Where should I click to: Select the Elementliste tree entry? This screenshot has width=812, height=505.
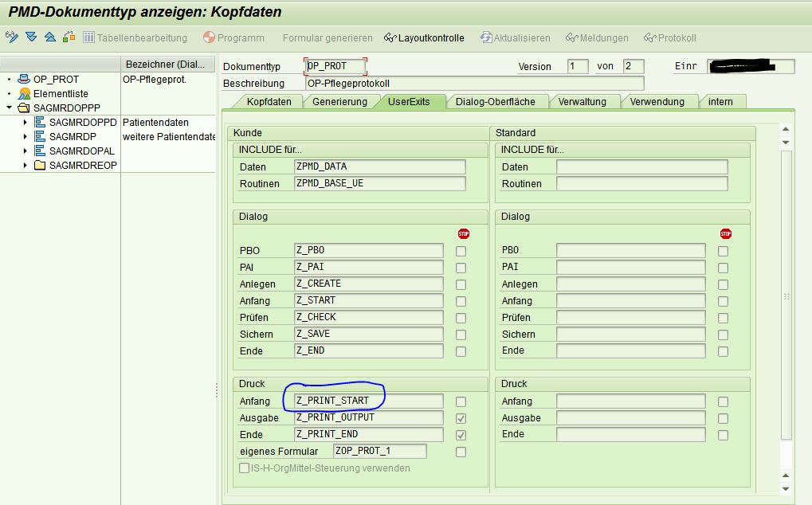[x=61, y=94]
